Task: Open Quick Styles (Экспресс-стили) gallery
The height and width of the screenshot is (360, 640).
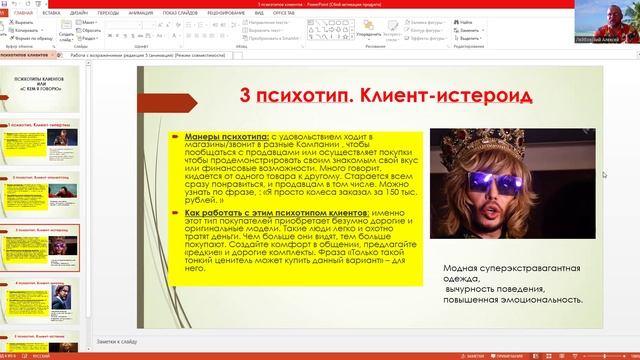Action: 392,30
